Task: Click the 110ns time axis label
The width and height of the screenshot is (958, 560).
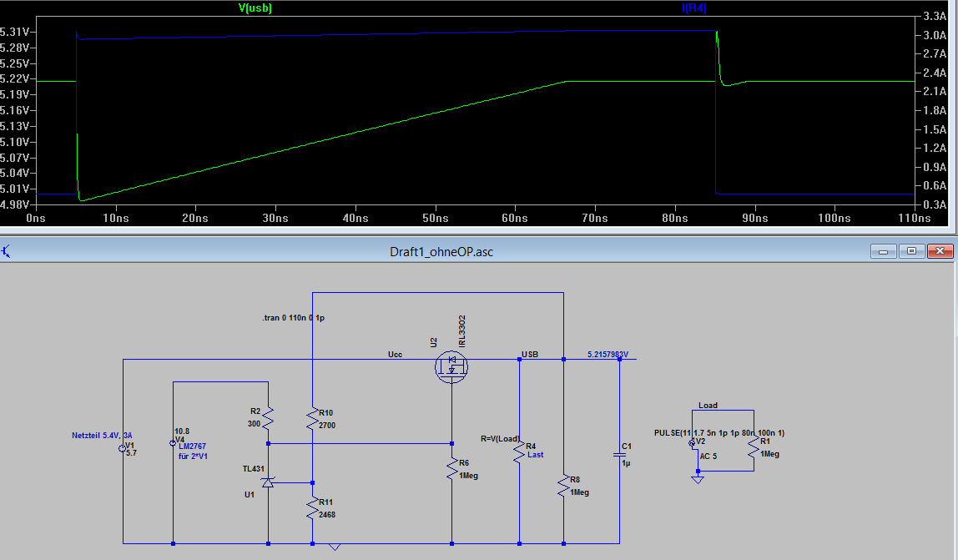Action: pos(914,219)
